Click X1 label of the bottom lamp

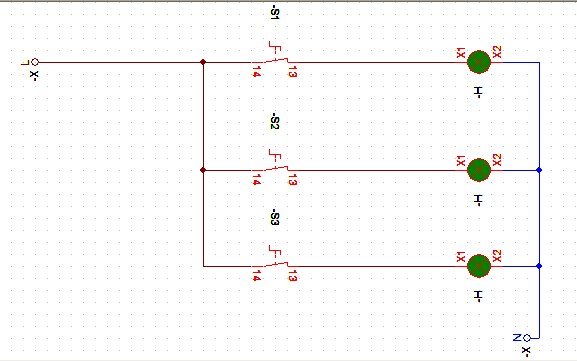(x=461, y=257)
